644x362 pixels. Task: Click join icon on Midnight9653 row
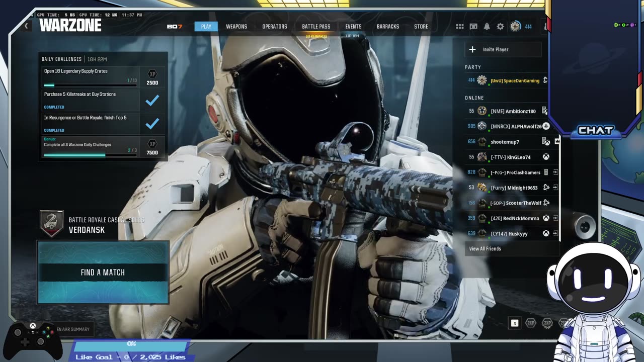point(555,188)
